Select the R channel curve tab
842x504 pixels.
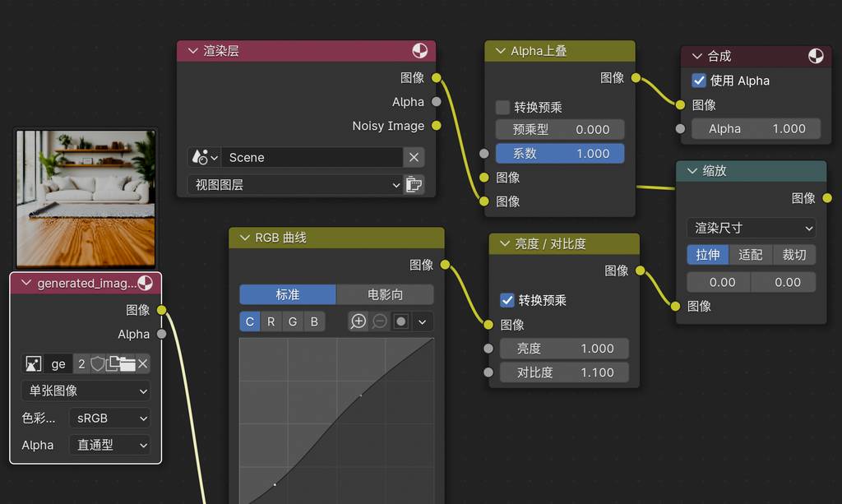click(x=271, y=321)
